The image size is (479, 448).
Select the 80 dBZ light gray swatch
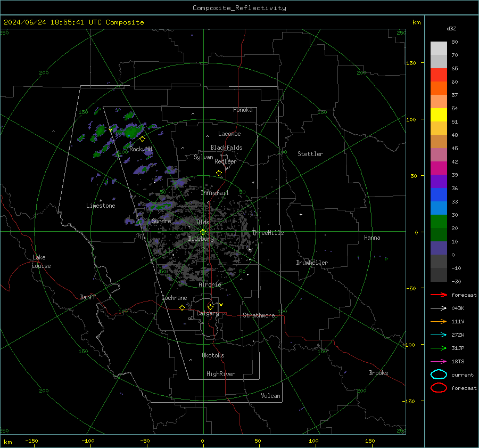tap(439, 48)
